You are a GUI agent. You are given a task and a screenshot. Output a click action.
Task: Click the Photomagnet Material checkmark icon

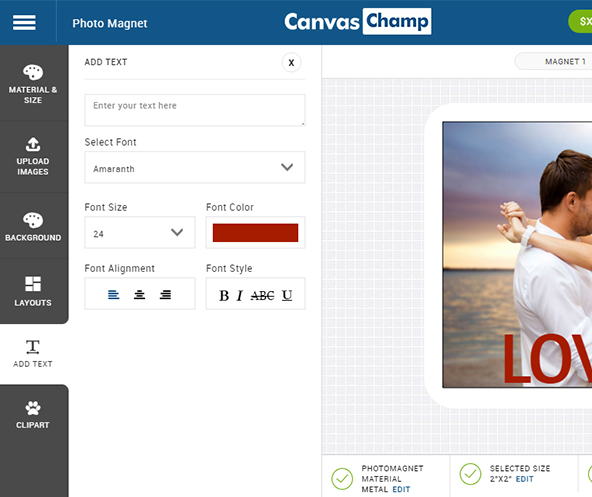click(342, 479)
